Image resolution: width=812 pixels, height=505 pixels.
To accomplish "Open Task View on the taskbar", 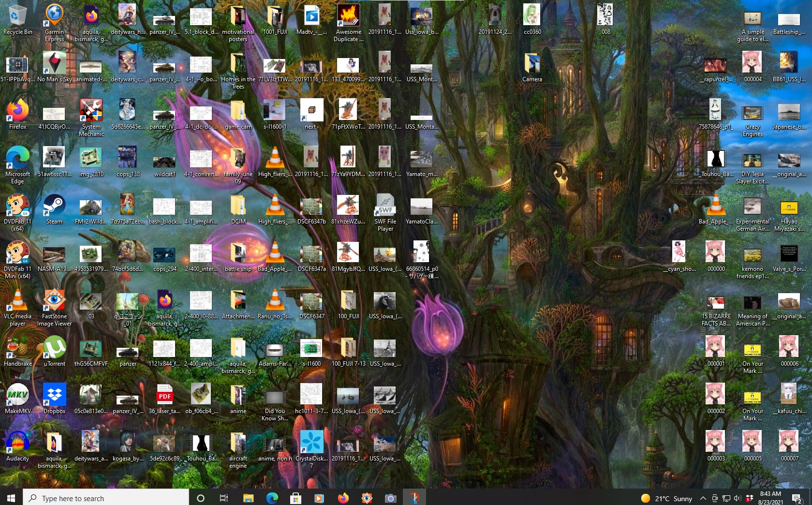I will (x=223, y=498).
